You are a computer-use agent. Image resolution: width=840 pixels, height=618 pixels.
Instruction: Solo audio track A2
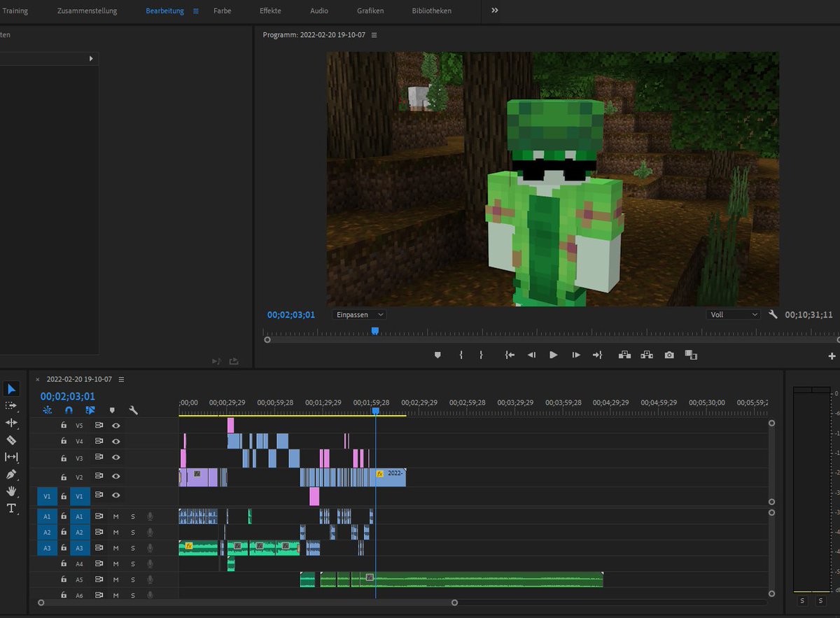point(133,532)
